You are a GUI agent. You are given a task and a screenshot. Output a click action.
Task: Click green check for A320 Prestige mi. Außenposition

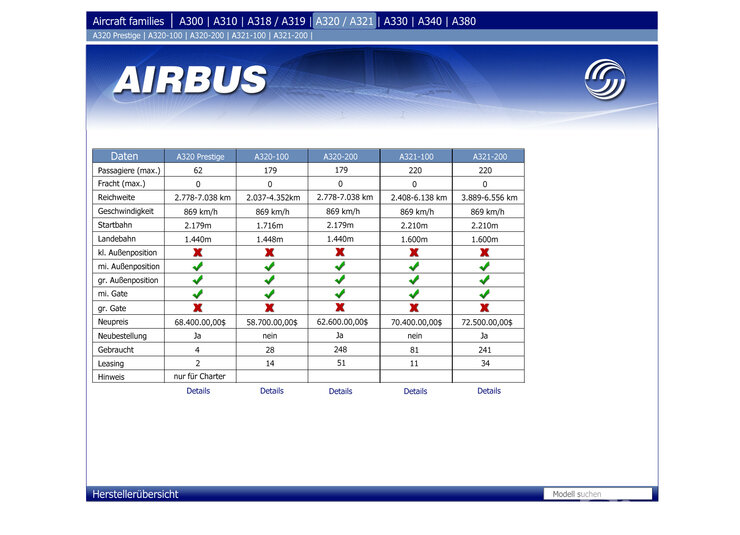tap(198, 266)
